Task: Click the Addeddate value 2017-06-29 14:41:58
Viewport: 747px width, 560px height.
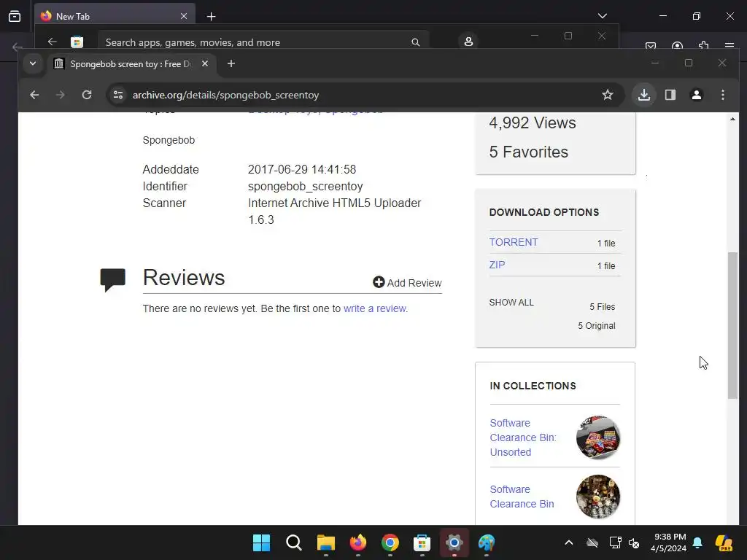Action: click(x=302, y=169)
